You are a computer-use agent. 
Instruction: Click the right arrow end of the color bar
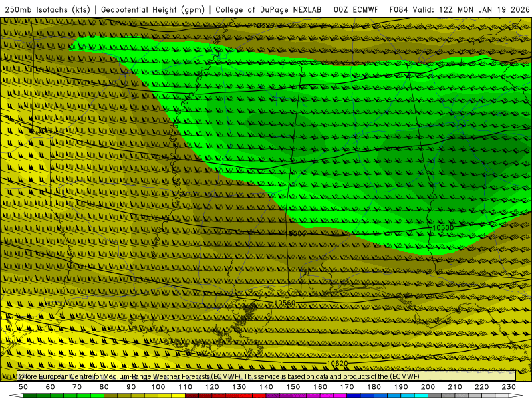[516, 396]
